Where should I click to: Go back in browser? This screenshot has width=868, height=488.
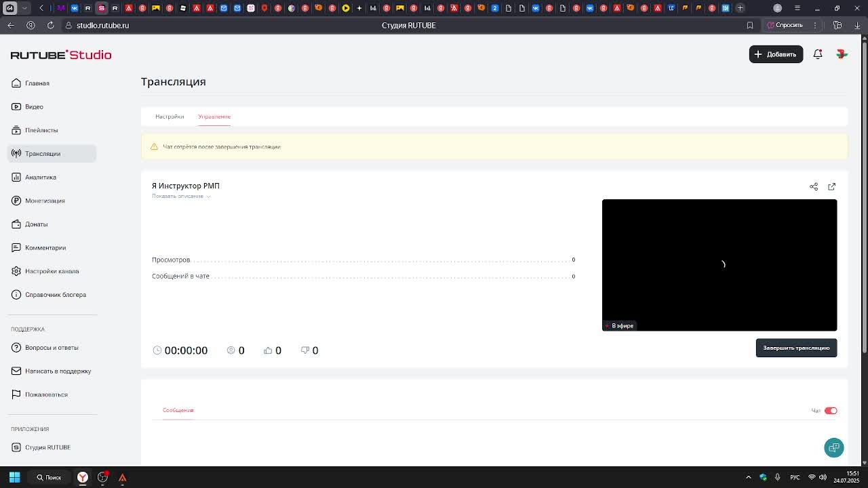[x=11, y=25]
